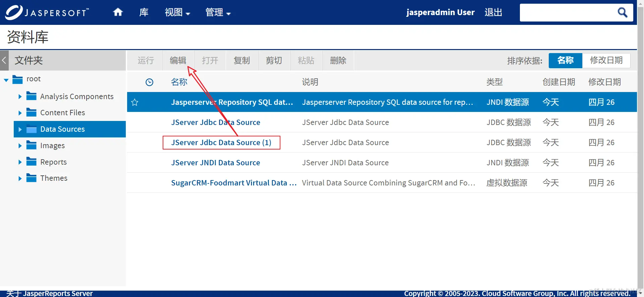Focus the top search input field
This screenshot has width=644, height=297.
coord(568,12)
